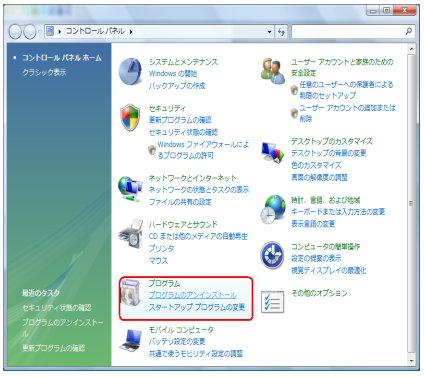The width and height of the screenshot is (424, 377).
Task: Click the shield icon beside the parental controls setup link
Action: tap(294, 90)
